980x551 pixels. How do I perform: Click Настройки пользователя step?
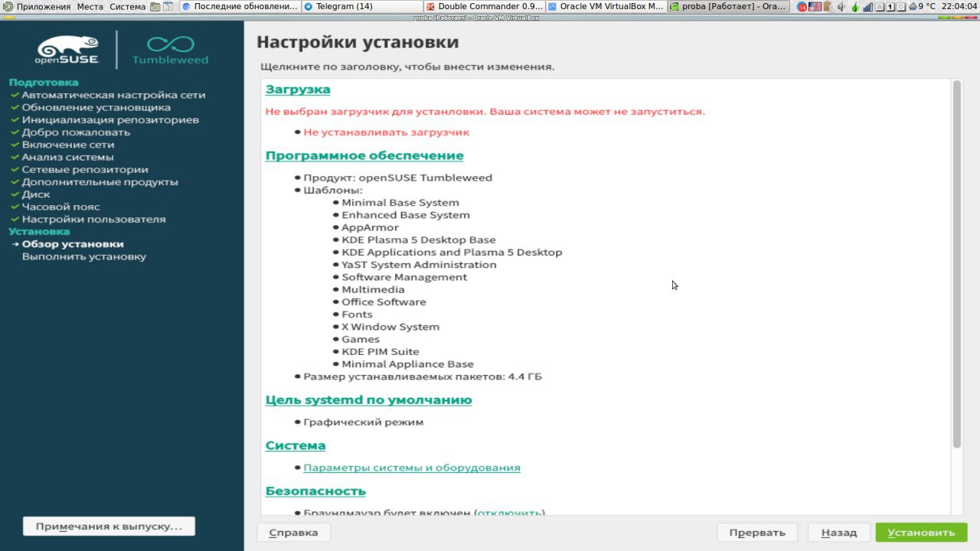pyautogui.click(x=93, y=219)
